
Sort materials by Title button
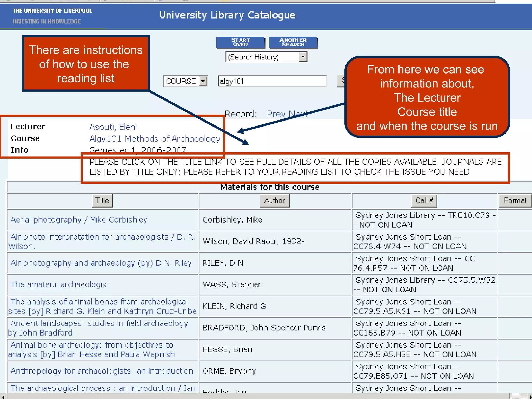102,201
